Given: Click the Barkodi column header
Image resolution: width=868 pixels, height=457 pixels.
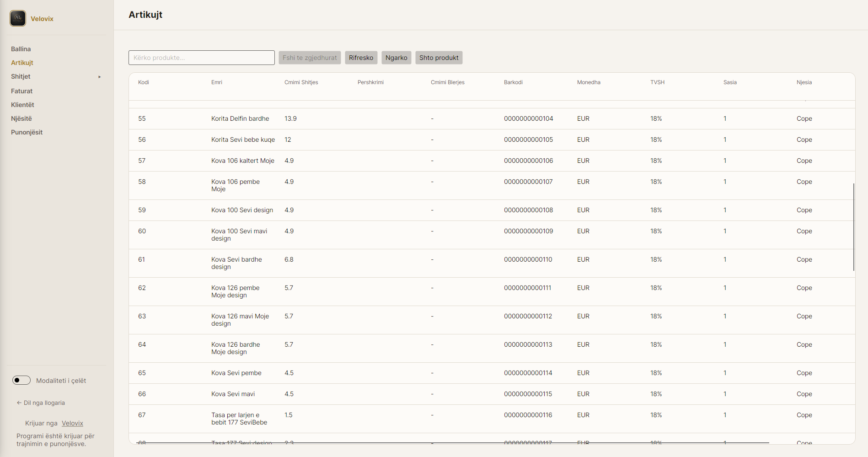Looking at the screenshot, I should click(513, 82).
